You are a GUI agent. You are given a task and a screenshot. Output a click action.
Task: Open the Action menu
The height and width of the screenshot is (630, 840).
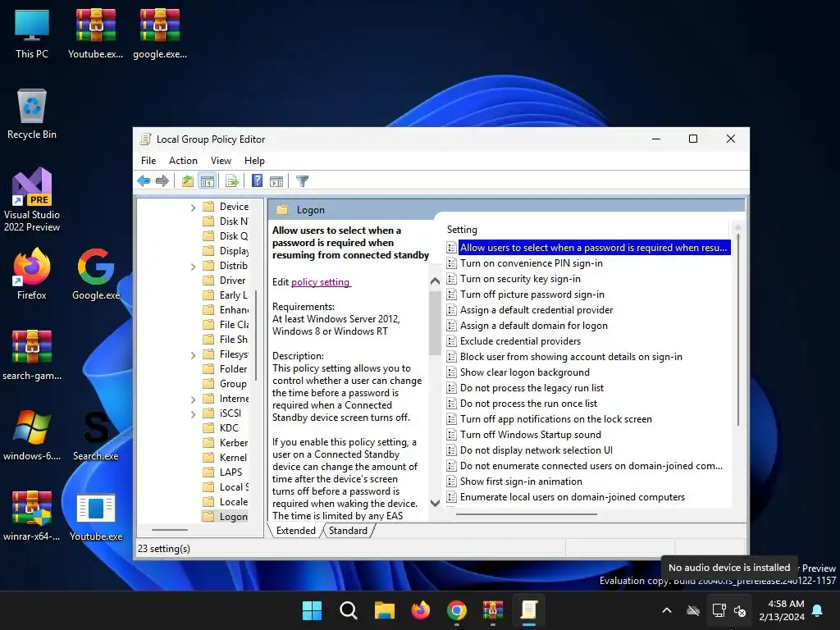183,161
